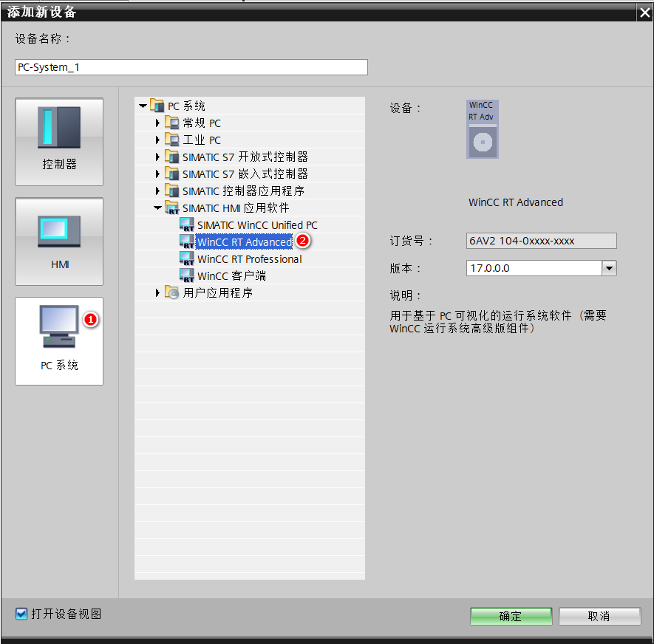Click the WinCC RT Professional tree icon

click(186, 259)
